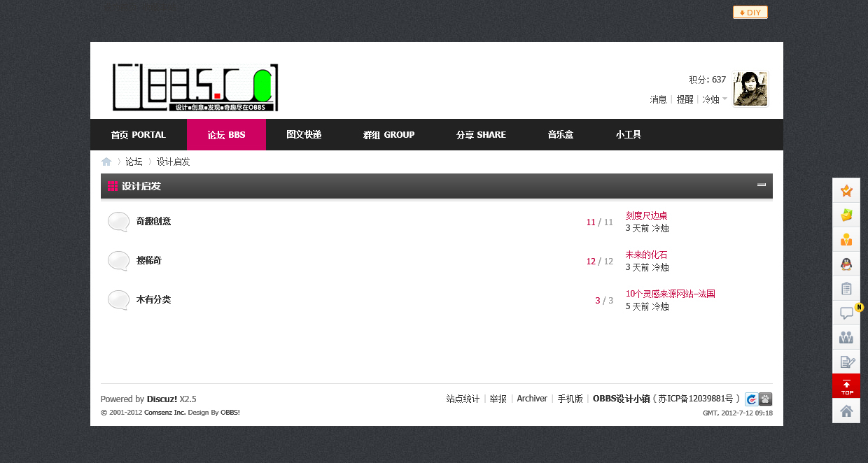
Task: Click the 积分: 637 points text
Action: pos(708,80)
